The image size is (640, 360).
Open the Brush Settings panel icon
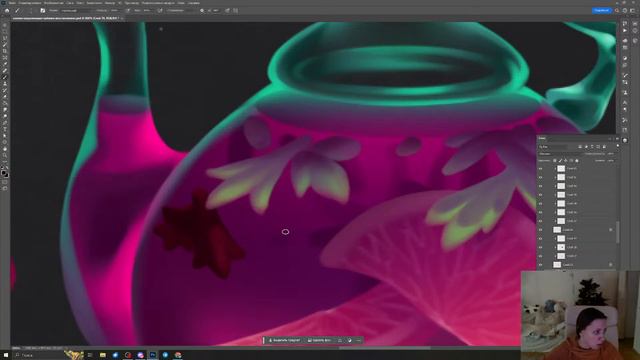pyautogui.click(x=42, y=11)
